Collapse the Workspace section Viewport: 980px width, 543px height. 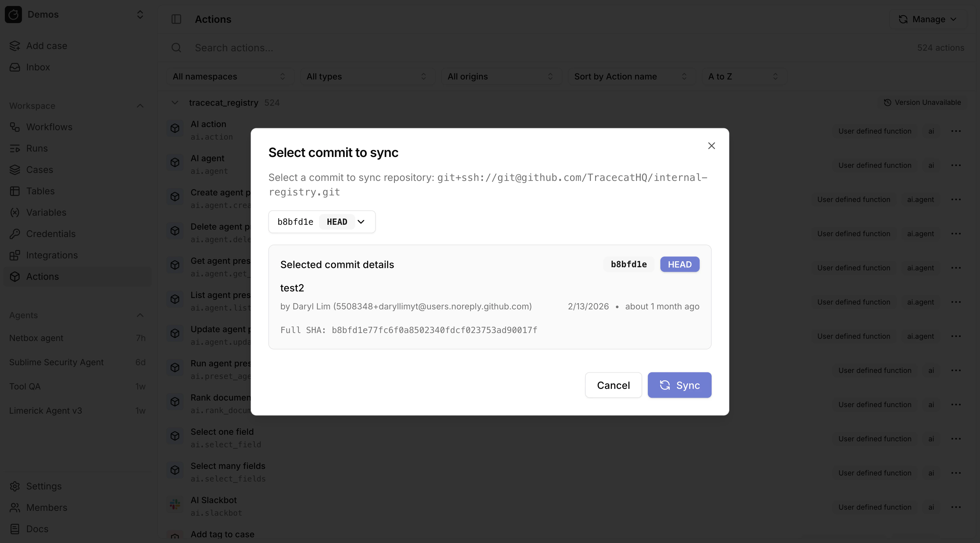click(140, 105)
